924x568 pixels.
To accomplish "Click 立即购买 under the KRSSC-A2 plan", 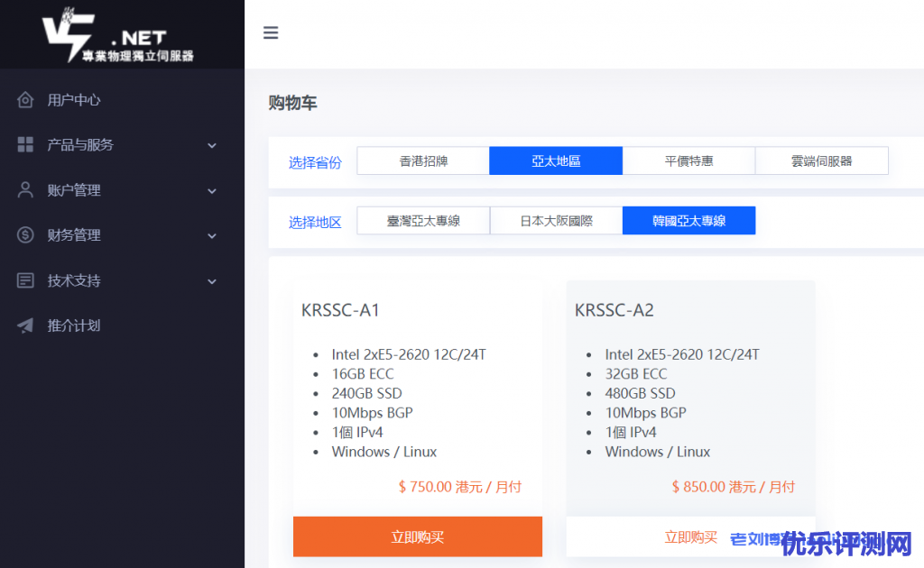I will click(x=690, y=537).
